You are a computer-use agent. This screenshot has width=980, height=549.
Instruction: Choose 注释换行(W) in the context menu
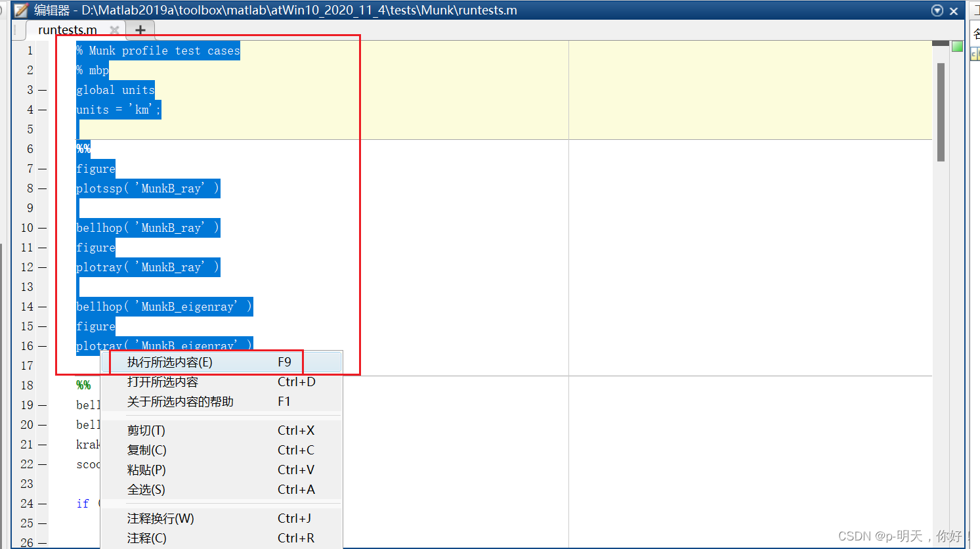click(x=221, y=519)
